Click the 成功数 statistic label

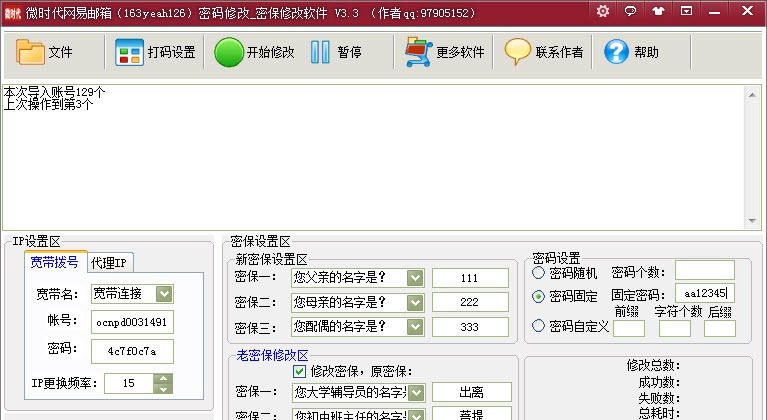(x=659, y=382)
